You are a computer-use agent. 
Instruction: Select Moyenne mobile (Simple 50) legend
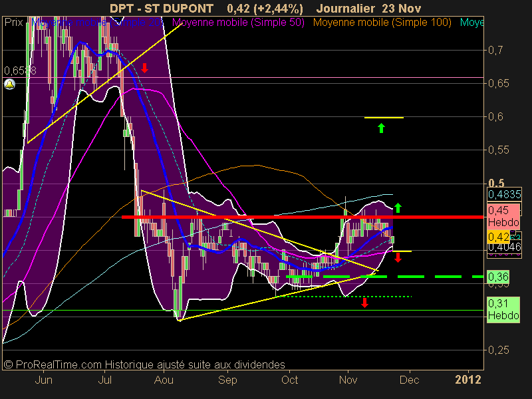[x=238, y=23]
